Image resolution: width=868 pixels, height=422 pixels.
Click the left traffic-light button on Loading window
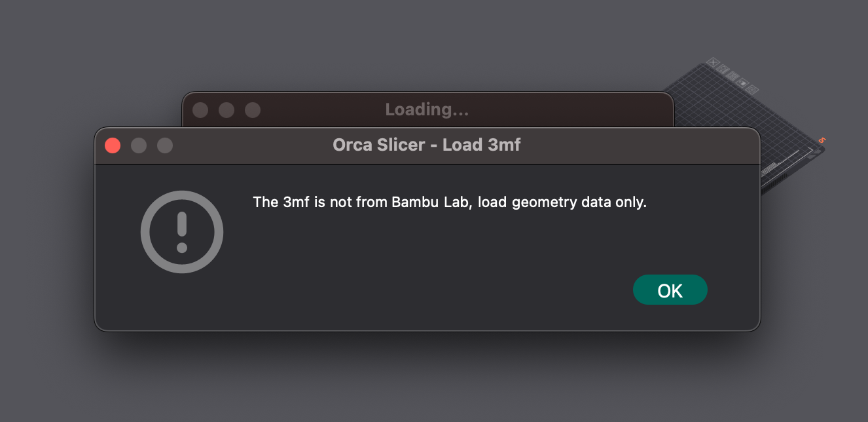pos(200,109)
